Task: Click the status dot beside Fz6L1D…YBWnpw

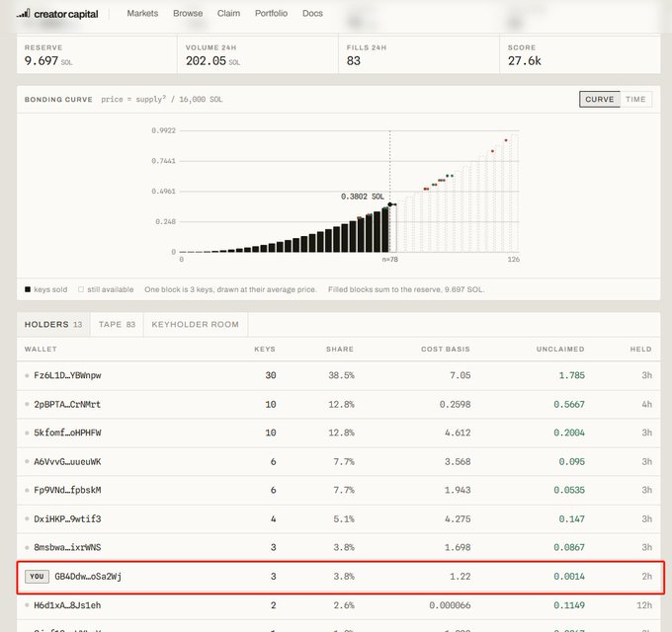Action: pos(27,375)
